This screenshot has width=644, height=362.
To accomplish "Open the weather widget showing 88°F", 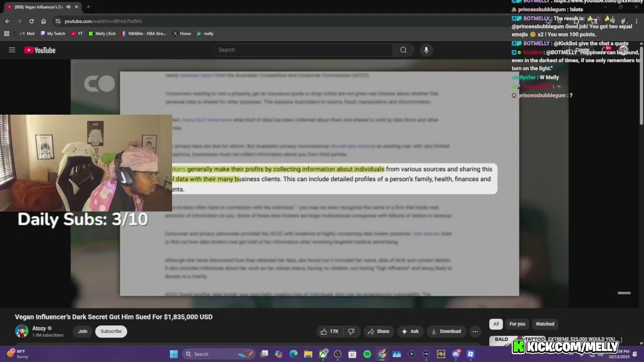I will (x=17, y=354).
